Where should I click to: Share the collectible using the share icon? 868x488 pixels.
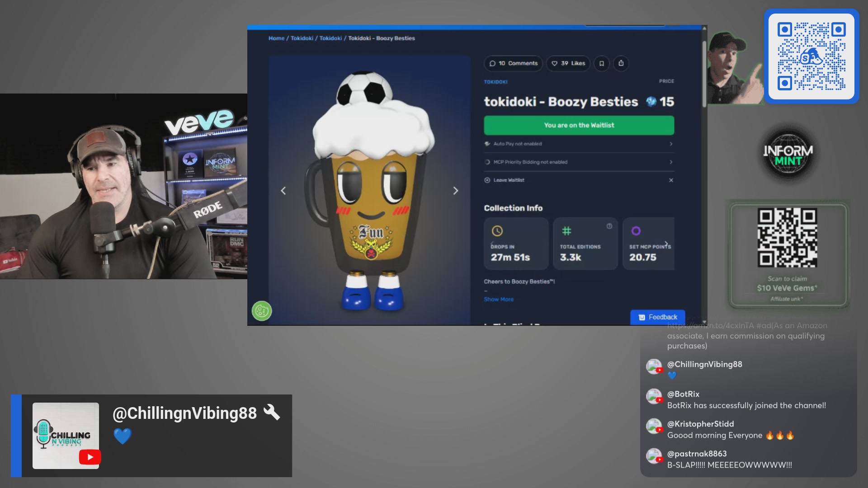[621, 63]
